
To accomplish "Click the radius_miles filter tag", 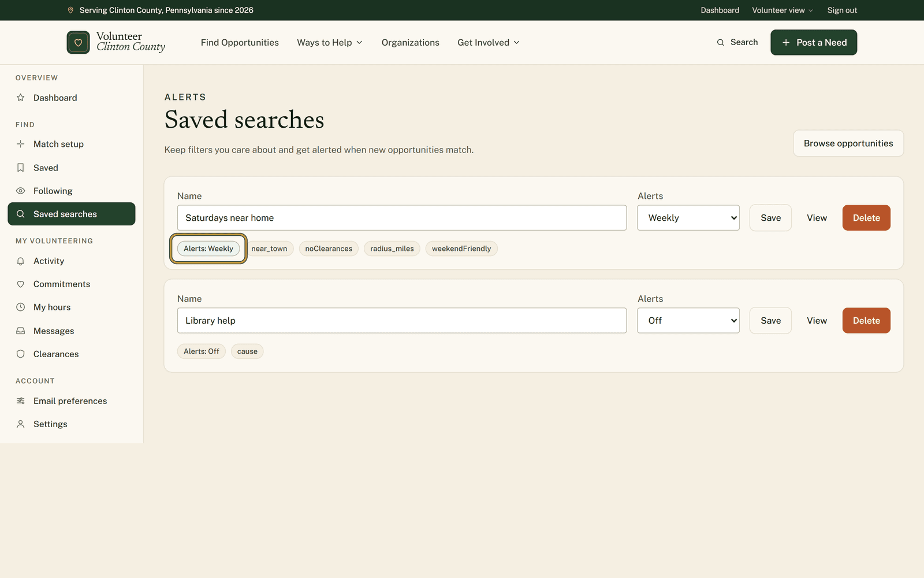I will 392,249.
